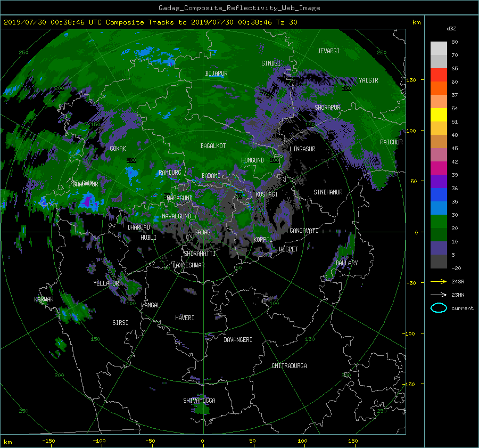
Task: Click the SINDHANUR city label
Action: [328, 192]
